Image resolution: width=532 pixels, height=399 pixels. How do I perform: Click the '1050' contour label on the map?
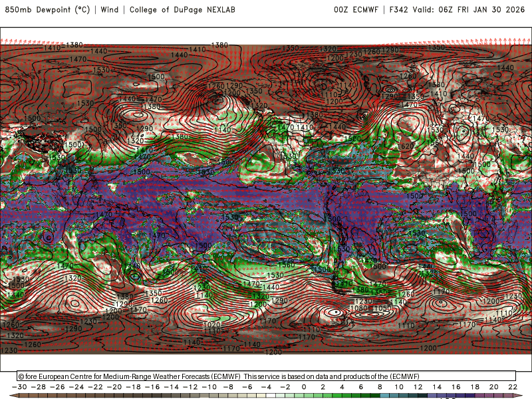tap(382, 308)
